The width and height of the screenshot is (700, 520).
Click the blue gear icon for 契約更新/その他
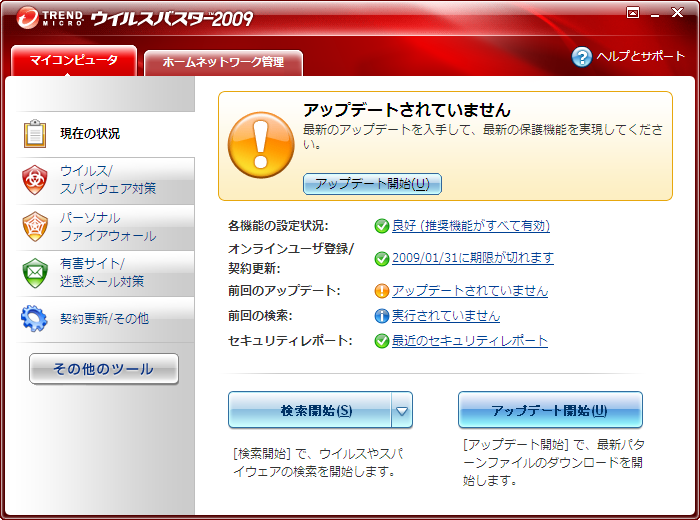(34, 318)
